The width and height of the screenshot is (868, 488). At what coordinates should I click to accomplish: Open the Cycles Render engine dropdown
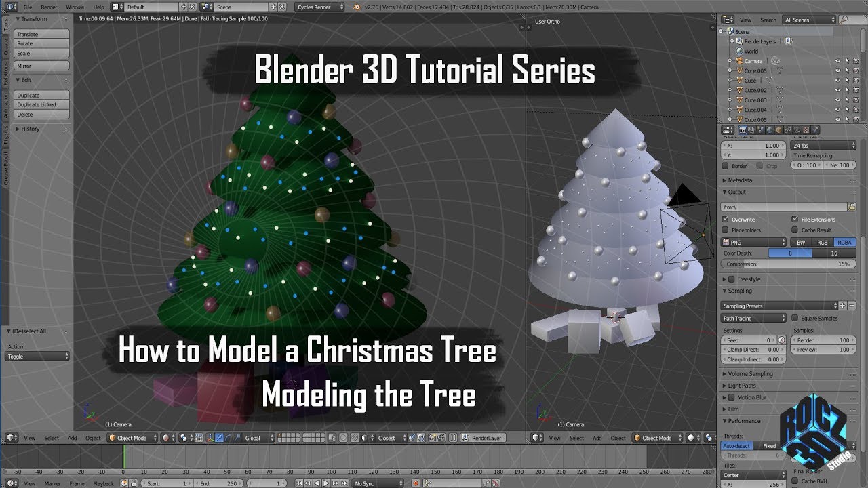click(x=319, y=7)
